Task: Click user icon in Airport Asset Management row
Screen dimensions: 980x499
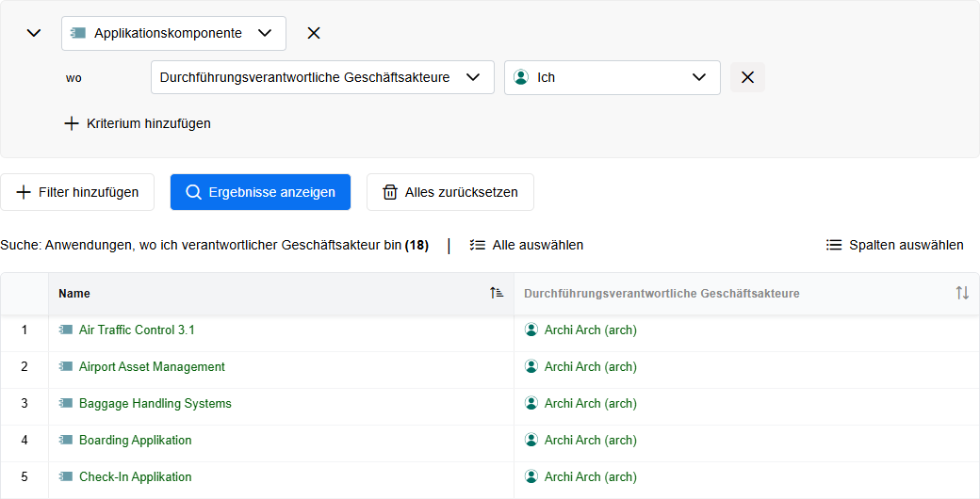Action: coord(531,366)
